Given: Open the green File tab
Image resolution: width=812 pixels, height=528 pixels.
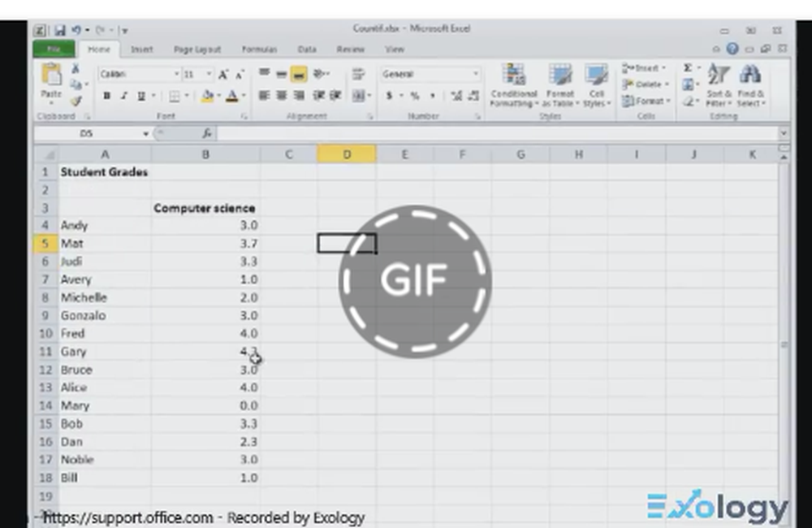Looking at the screenshot, I should 54,50.
